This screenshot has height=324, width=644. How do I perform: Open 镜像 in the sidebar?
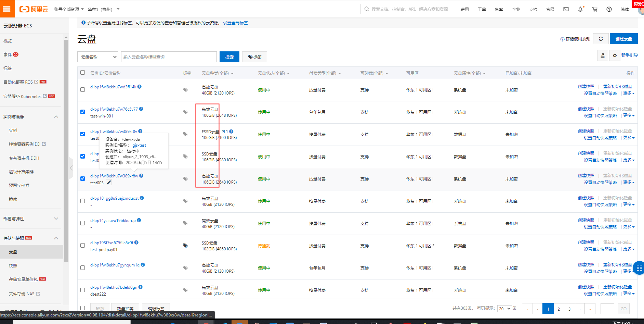[x=13, y=199]
